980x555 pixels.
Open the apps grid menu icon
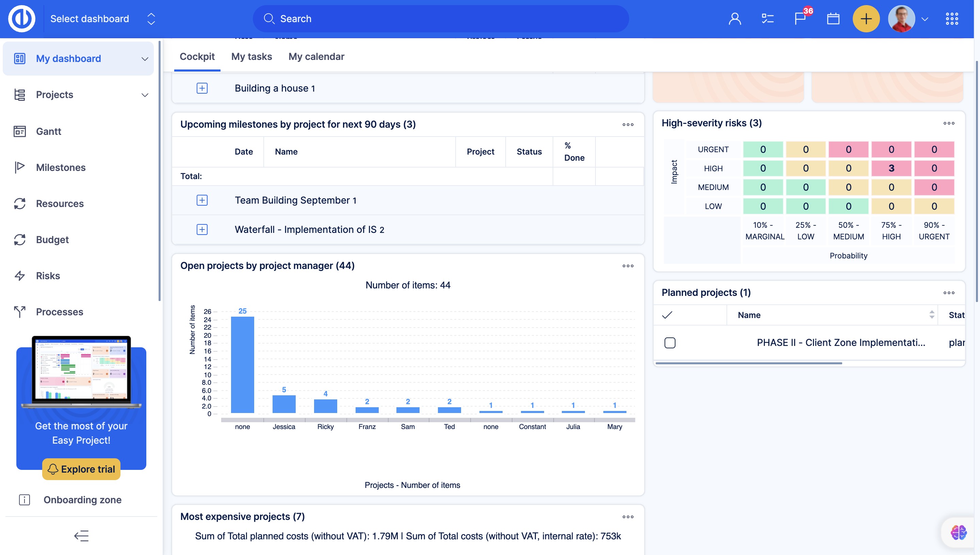point(951,19)
